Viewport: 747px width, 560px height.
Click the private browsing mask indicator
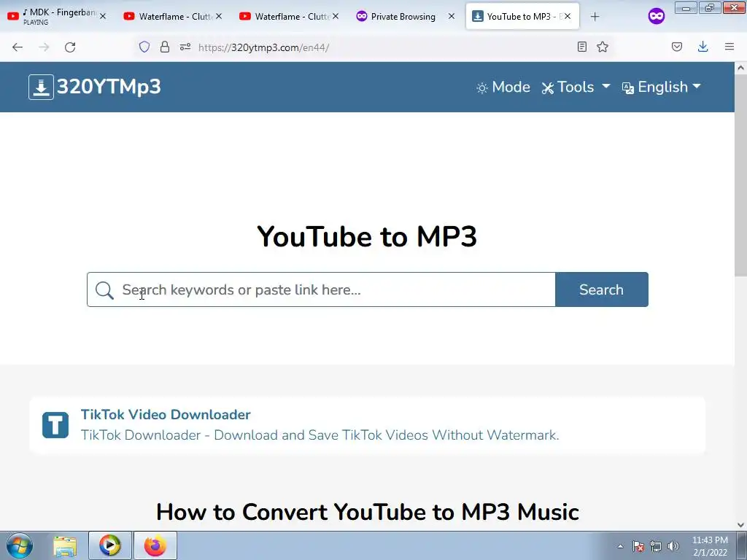[657, 17]
